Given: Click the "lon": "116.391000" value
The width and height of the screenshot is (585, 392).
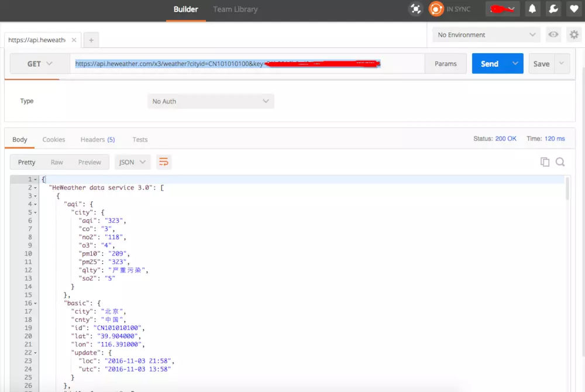Looking at the screenshot, I should coord(119,344).
